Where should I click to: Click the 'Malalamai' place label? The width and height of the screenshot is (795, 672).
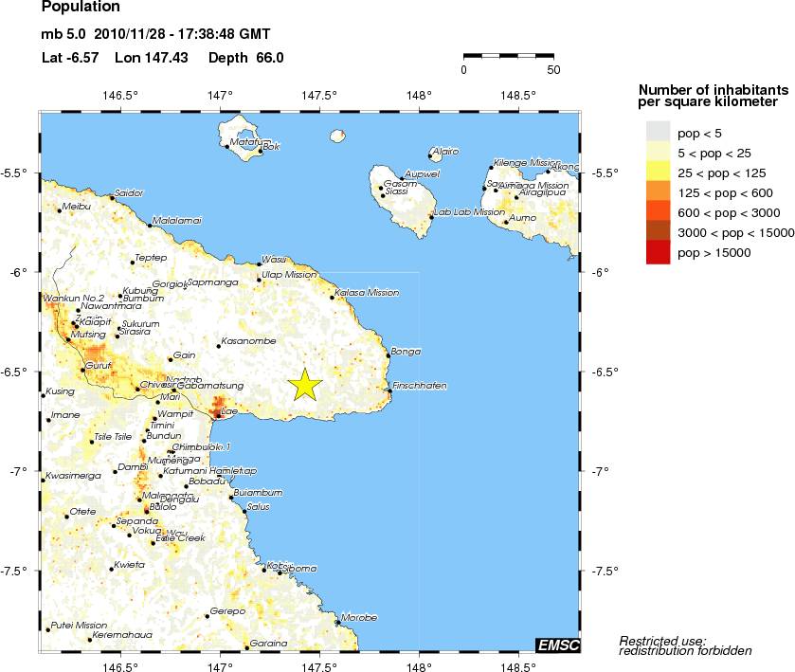click(x=177, y=221)
